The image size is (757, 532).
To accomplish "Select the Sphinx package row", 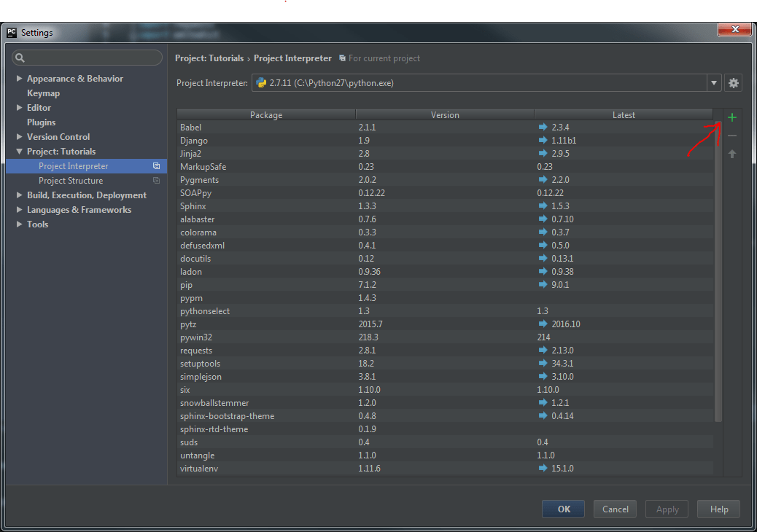I will coord(445,206).
